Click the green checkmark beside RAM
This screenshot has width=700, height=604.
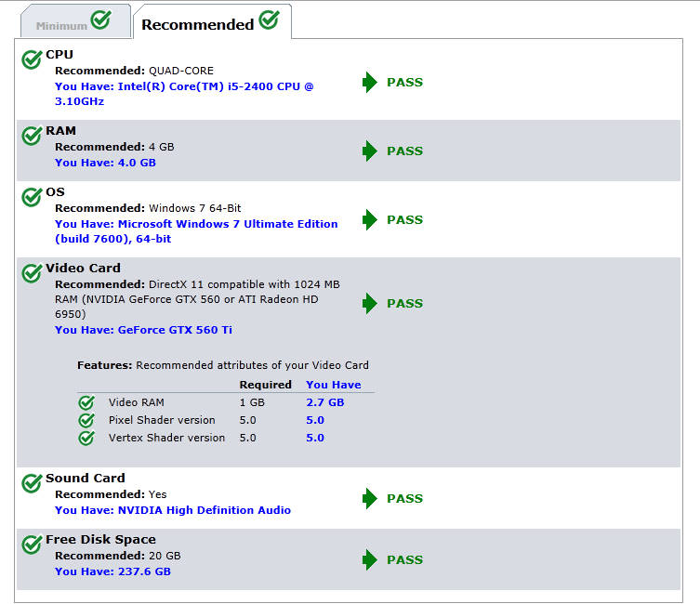click(32, 137)
